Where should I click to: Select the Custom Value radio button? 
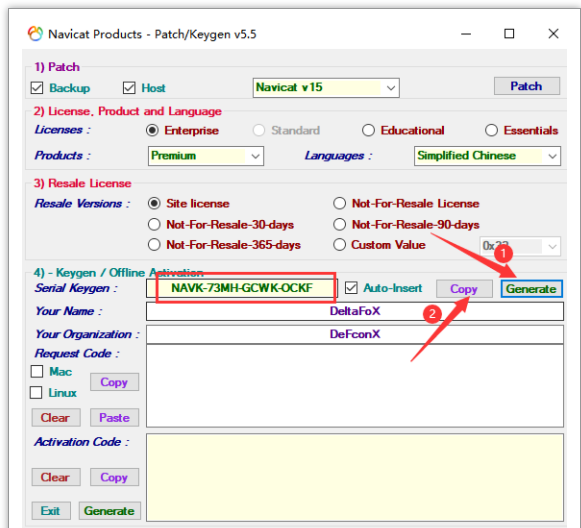coord(339,245)
